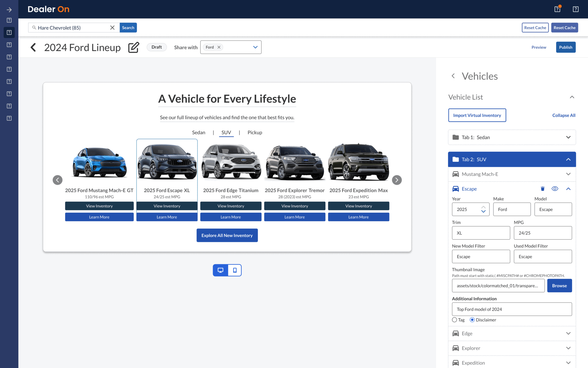
Task: Click the filled Reset Cache button
Action: pyautogui.click(x=564, y=28)
